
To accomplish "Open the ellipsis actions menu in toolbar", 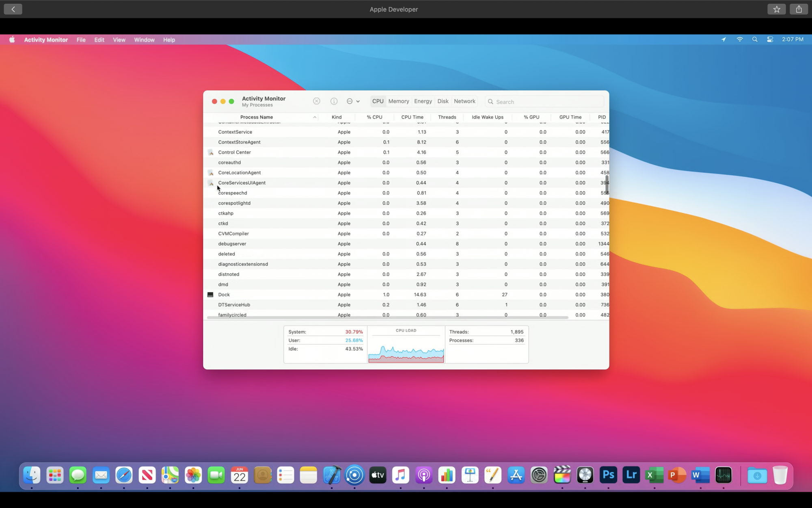I will click(x=353, y=101).
